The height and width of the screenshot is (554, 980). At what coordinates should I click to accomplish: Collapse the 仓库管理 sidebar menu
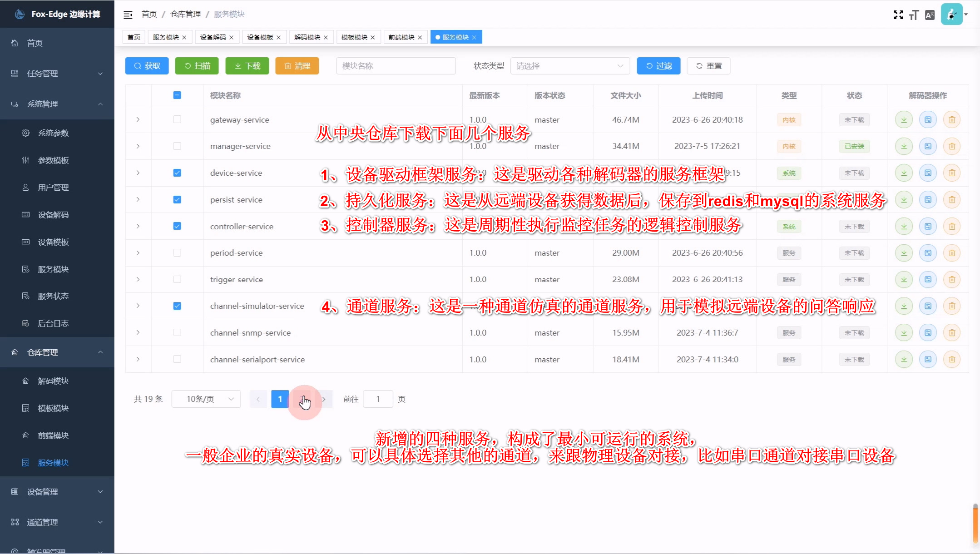[x=57, y=352]
